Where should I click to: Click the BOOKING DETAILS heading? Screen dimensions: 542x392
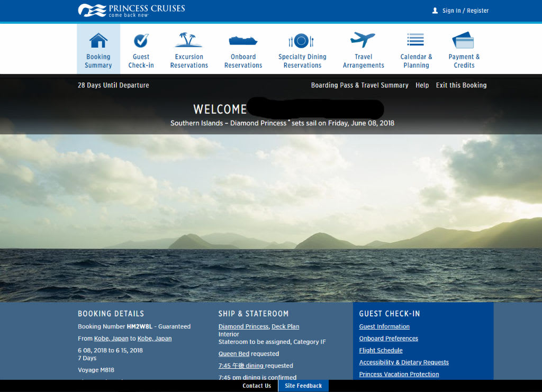[x=111, y=314]
